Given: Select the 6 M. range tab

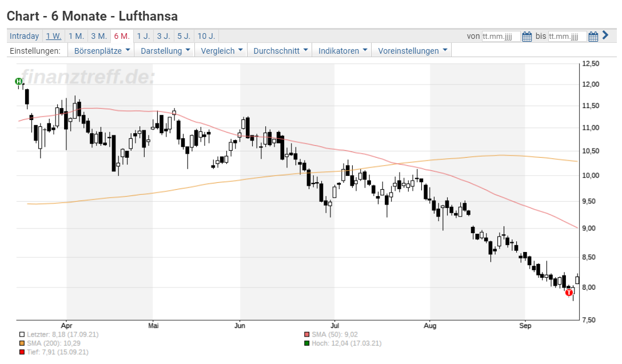Looking at the screenshot, I should tap(122, 36).
